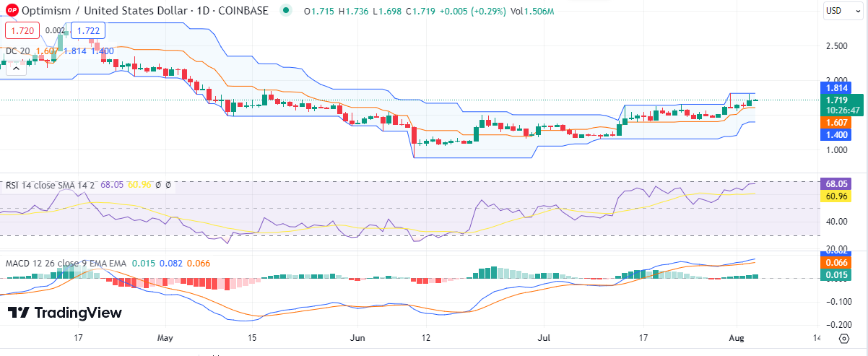Click the 1.607 value in DC legend

click(x=46, y=51)
